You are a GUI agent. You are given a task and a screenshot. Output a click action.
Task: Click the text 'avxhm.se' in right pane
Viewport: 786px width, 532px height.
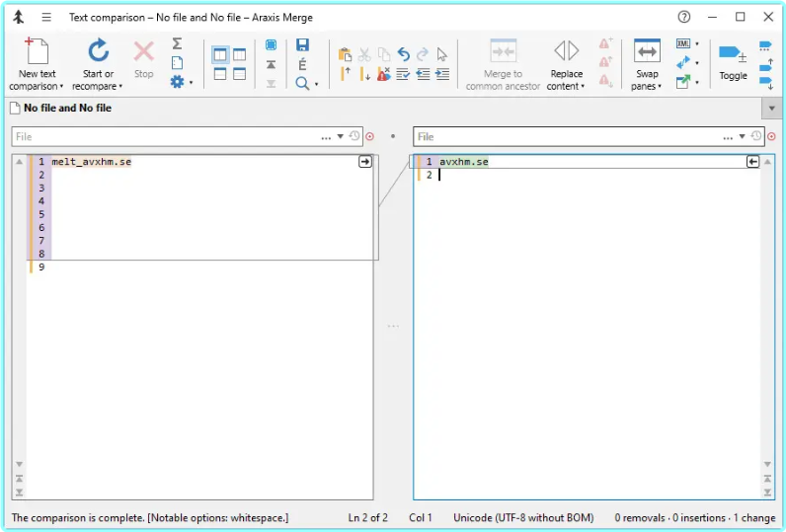464,162
